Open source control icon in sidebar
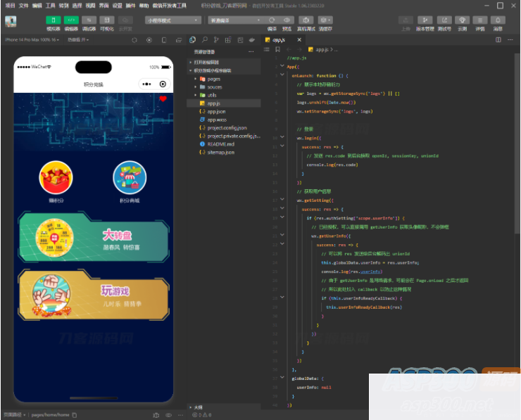Image resolution: width=521 pixels, height=420 pixels. tap(216, 40)
